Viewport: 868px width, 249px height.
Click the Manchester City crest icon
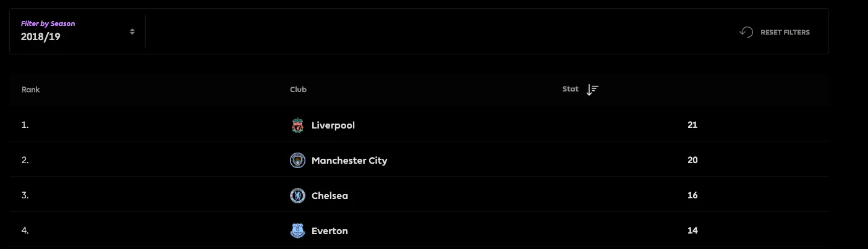[x=297, y=161]
